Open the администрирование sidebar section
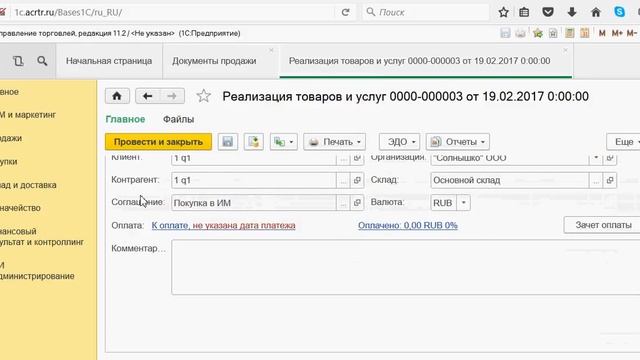Viewport: 640px width, 360px height. [x=37, y=271]
